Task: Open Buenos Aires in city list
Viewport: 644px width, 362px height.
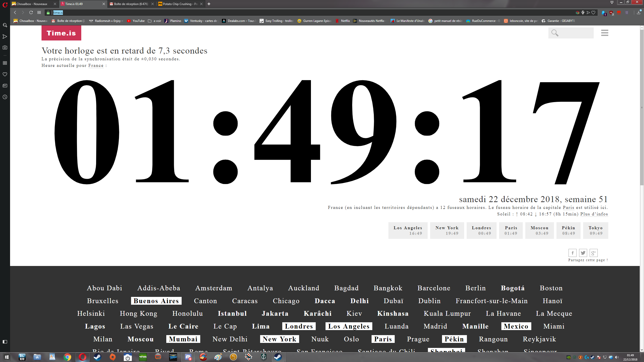Action: click(x=156, y=301)
